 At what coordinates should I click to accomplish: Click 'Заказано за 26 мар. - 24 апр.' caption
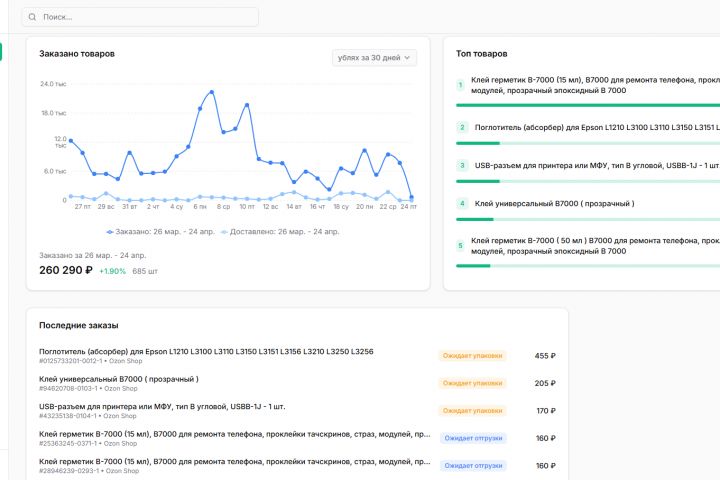[93, 255]
